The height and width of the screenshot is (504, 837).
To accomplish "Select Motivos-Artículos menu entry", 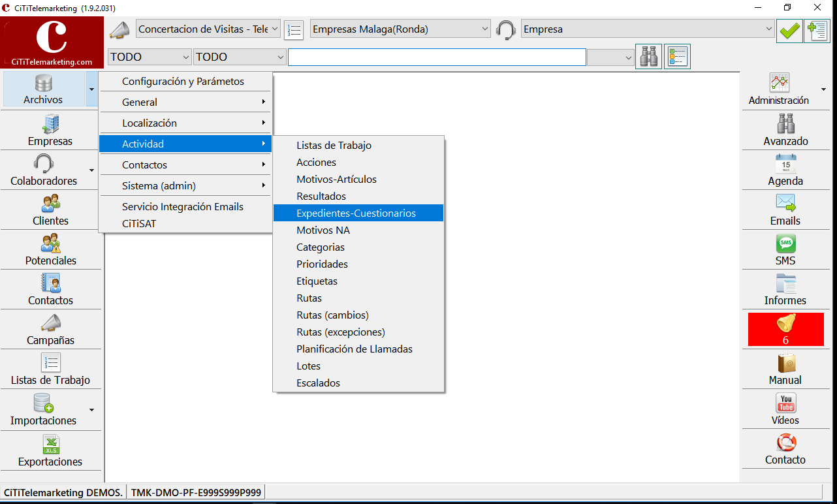I will tap(358, 179).
